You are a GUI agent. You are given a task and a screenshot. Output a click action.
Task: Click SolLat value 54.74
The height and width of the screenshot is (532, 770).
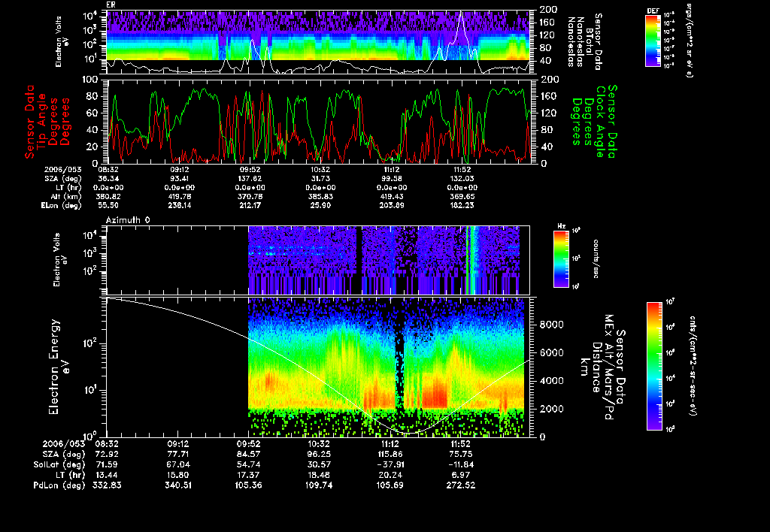(x=250, y=464)
